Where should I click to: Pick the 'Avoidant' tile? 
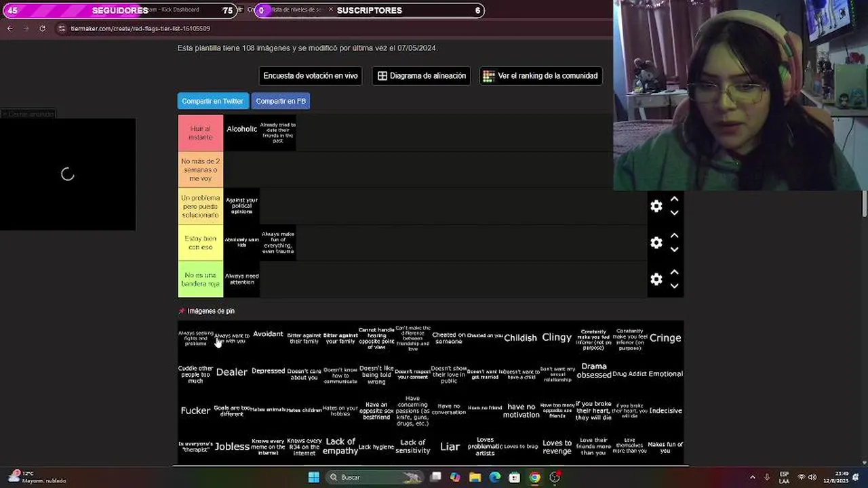coord(268,338)
